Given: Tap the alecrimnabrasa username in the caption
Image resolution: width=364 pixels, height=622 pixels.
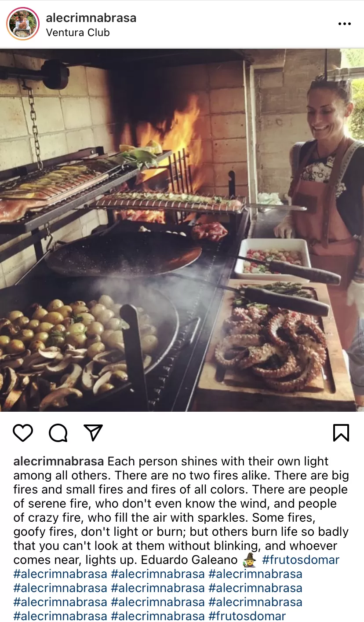Looking at the screenshot, I should [59, 461].
